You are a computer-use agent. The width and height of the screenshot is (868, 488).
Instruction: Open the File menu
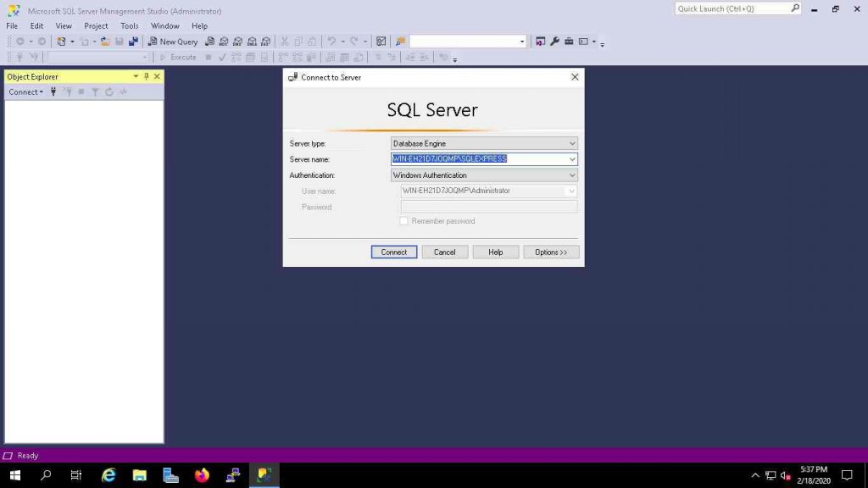click(11, 25)
